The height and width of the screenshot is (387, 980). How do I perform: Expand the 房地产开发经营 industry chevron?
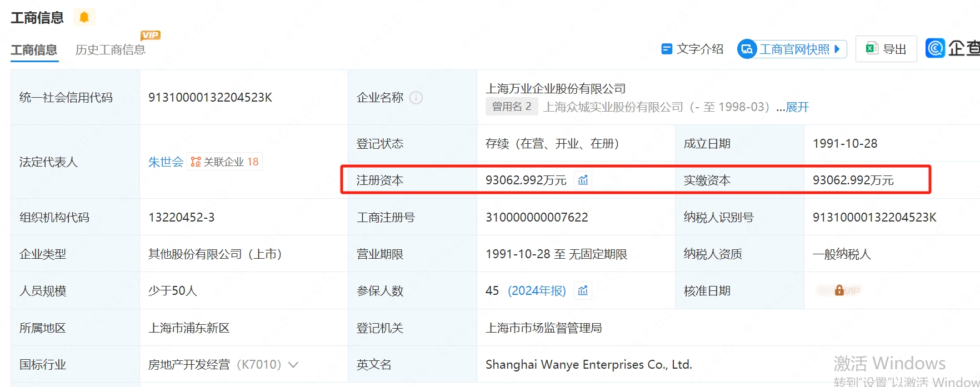click(293, 365)
